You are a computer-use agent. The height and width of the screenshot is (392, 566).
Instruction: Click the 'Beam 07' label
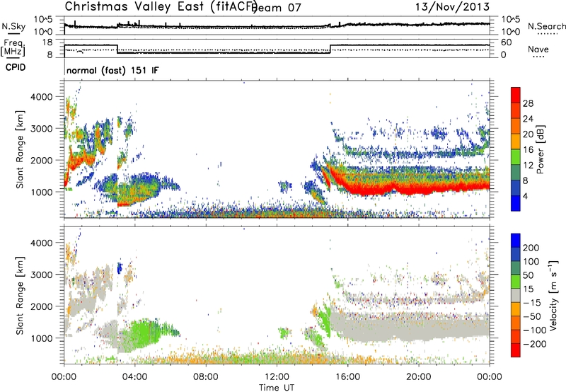click(x=276, y=8)
